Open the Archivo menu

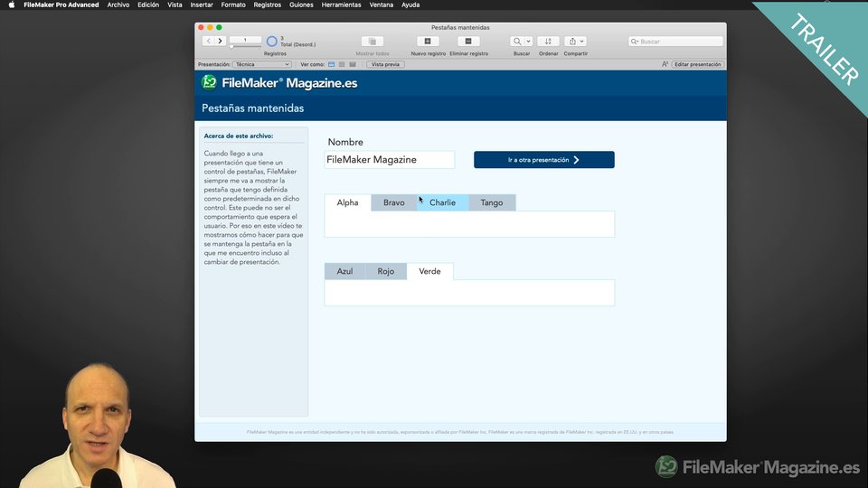(x=118, y=5)
